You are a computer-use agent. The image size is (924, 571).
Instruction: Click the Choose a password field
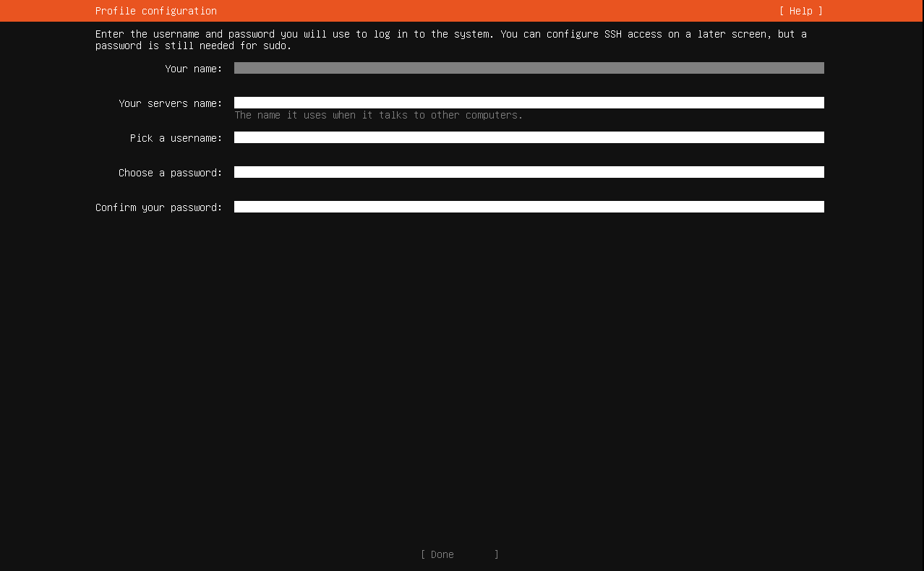coord(529,172)
